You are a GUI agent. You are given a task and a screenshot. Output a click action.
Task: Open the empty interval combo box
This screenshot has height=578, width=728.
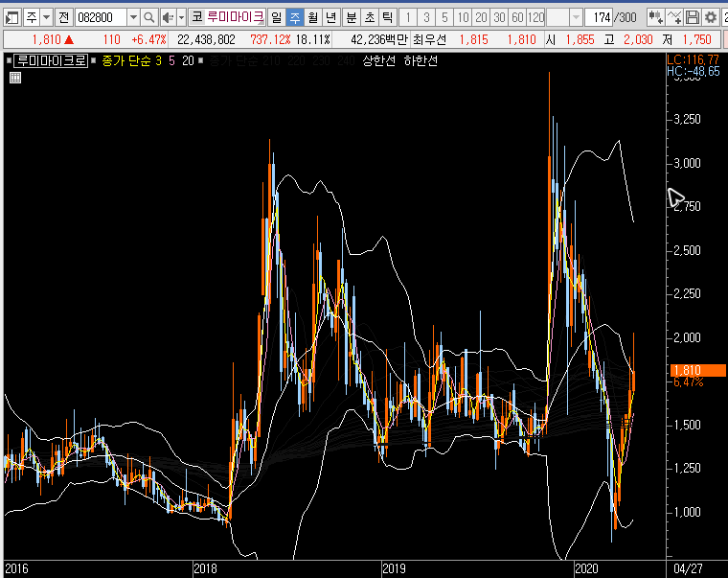[557, 18]
